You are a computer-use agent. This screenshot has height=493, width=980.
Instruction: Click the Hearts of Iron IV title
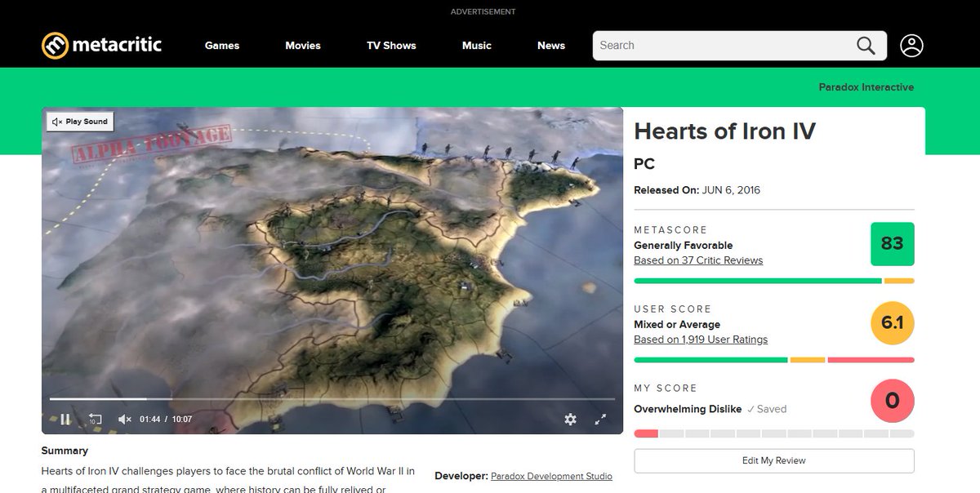coord(725,131)
